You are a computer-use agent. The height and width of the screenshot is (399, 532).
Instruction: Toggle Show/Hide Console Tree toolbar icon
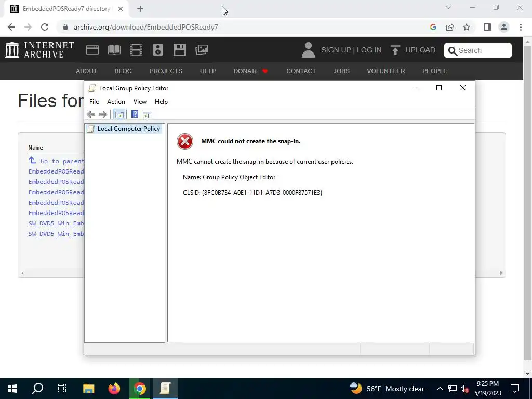[119, 115]
